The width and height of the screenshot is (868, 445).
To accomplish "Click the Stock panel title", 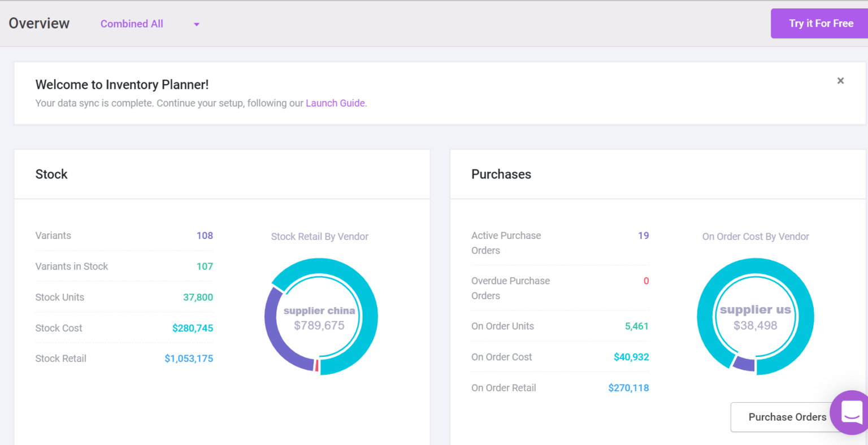I will 51,174.
